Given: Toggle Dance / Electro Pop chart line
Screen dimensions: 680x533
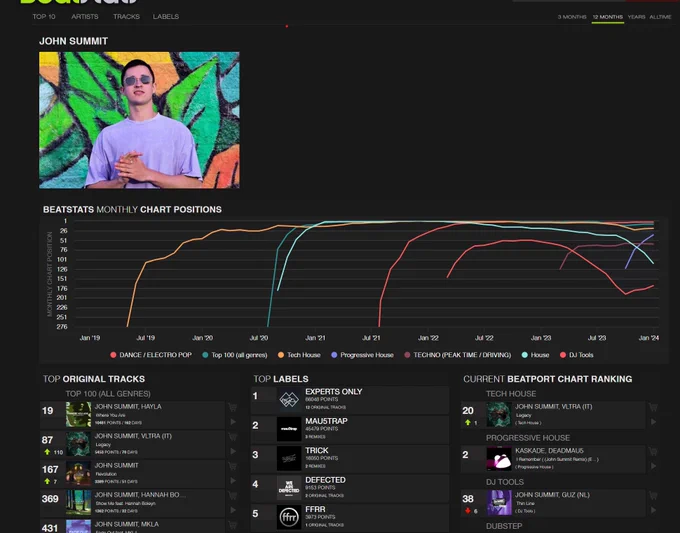Looking at the screenshot, I should point(151,355).
